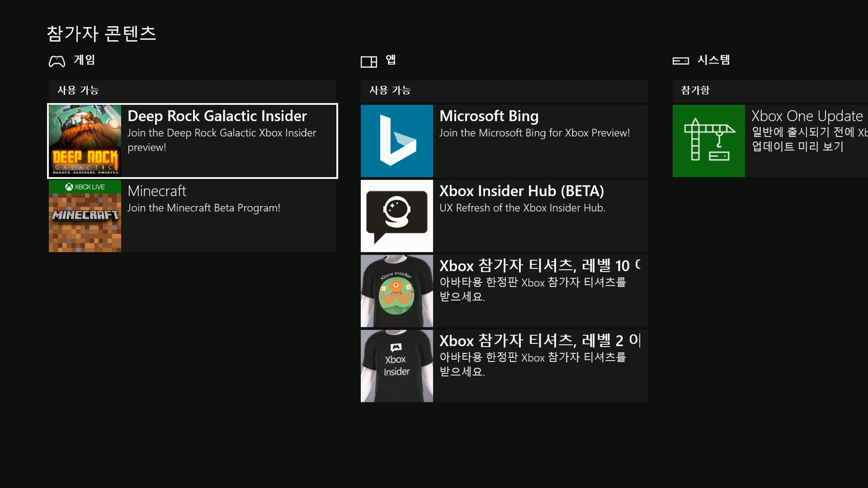This screenshot has width=868, height=488.
Task: Select the 게임 section heading
Action: 85,60
